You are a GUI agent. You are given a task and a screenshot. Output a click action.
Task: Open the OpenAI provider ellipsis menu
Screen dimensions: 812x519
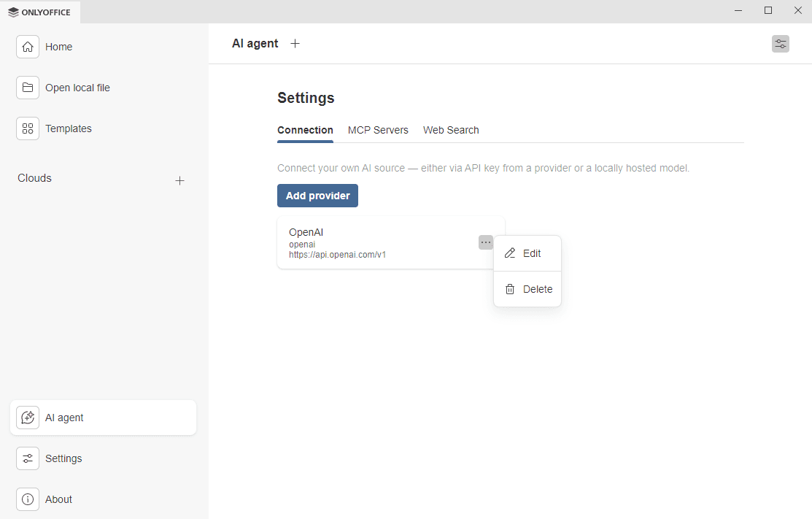click(x=485, y=242)
